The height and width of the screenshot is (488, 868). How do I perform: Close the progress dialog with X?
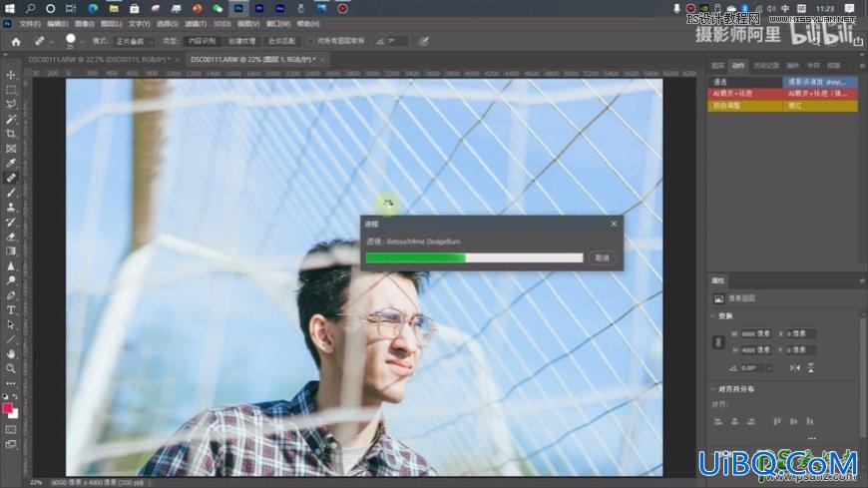614,224
